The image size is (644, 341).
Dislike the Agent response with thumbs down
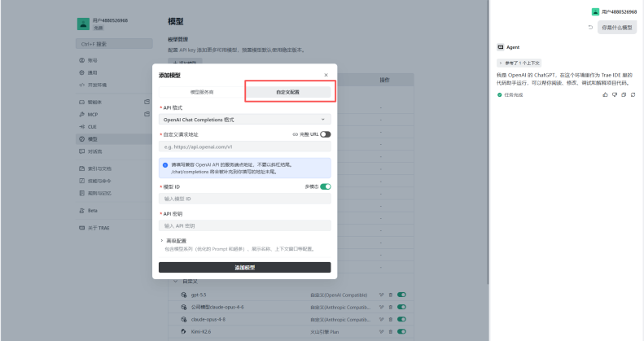[x=615, y=94]
